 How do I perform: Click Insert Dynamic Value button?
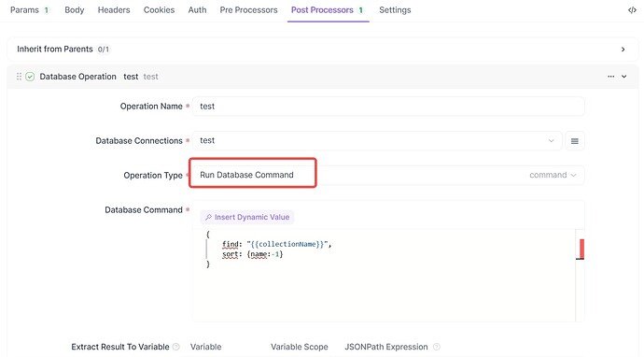[247, 217]
